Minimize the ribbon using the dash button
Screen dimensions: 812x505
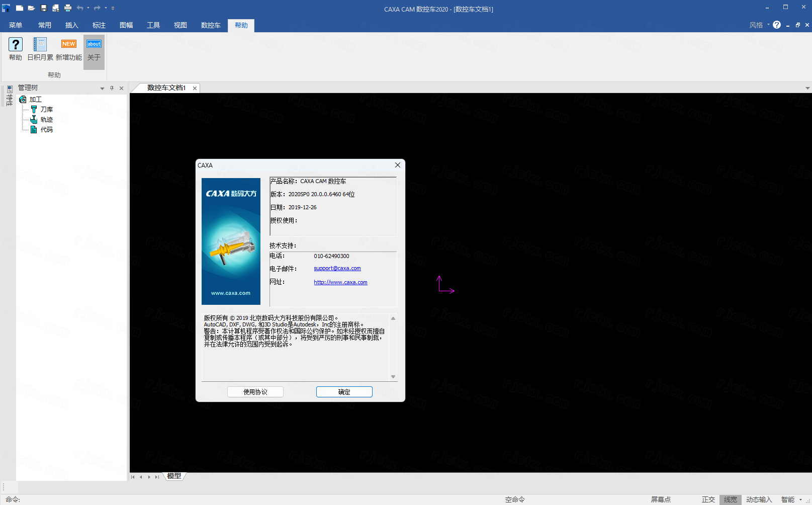point(788,25)
